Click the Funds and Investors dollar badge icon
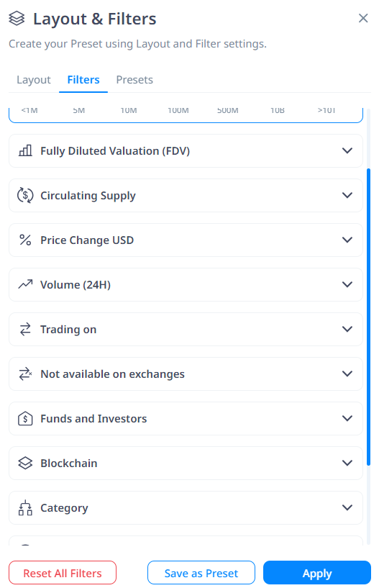 click(25, 418)
